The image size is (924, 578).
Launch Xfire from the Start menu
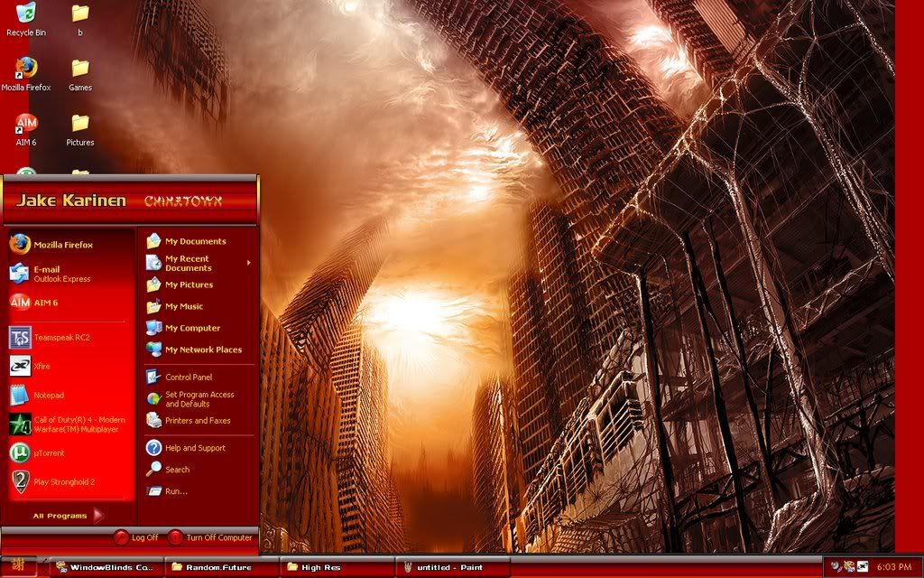click(x=71, y=367)
